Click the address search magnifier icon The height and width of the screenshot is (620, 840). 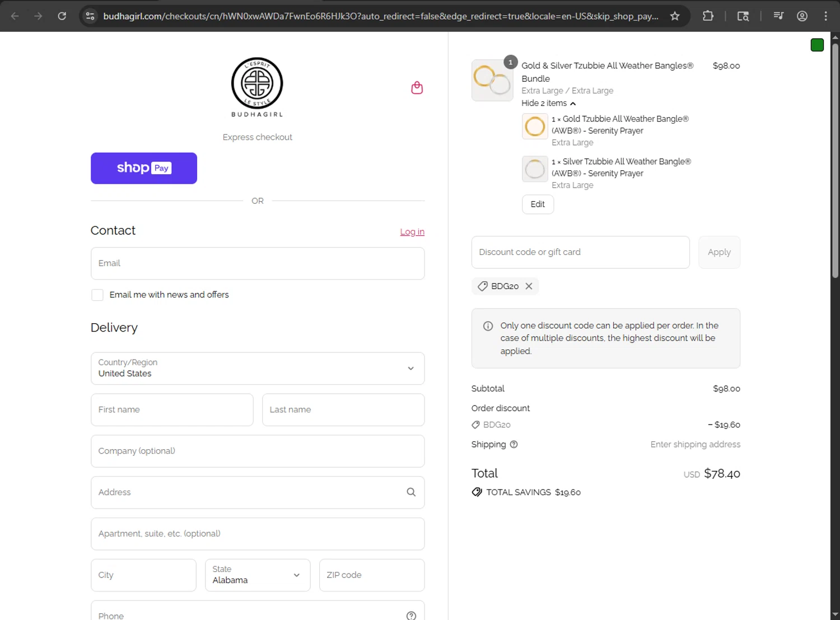pyautogui.click(x=411, y=492)
